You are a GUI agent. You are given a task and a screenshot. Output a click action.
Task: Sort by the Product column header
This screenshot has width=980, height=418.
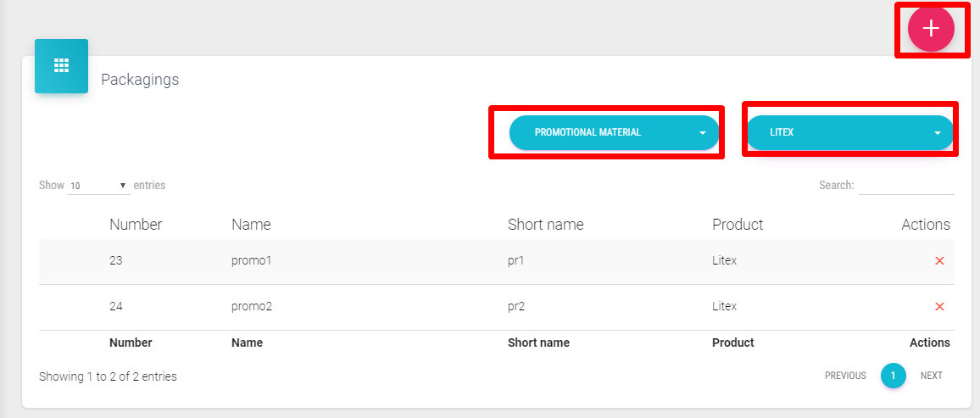[738, 225]
